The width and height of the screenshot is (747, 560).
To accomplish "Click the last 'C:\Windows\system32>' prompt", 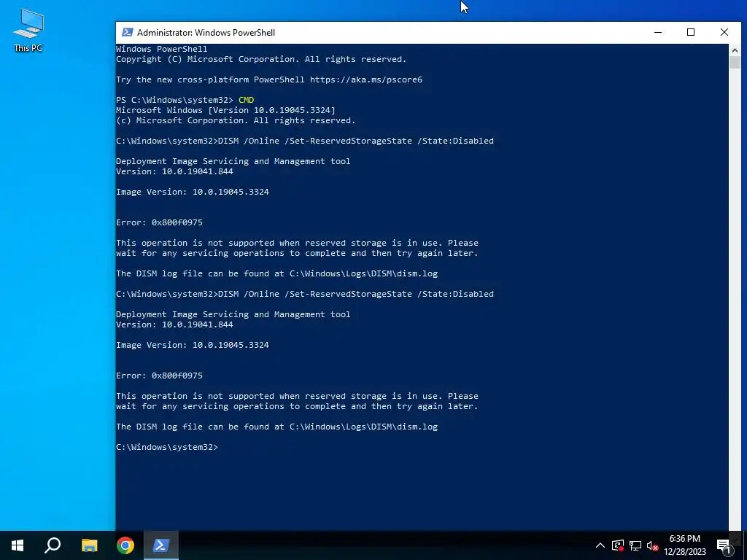I will pyautogui.click(x=167, y=447).
